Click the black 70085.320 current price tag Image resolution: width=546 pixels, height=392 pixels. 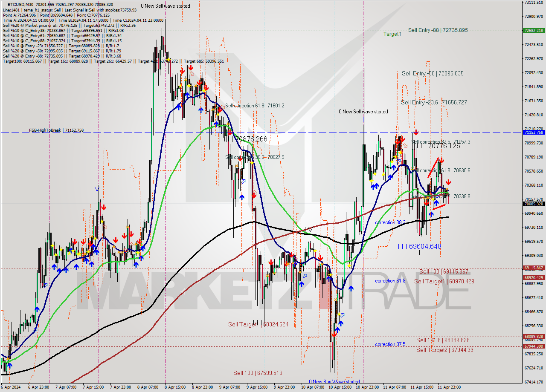(533, 204)
